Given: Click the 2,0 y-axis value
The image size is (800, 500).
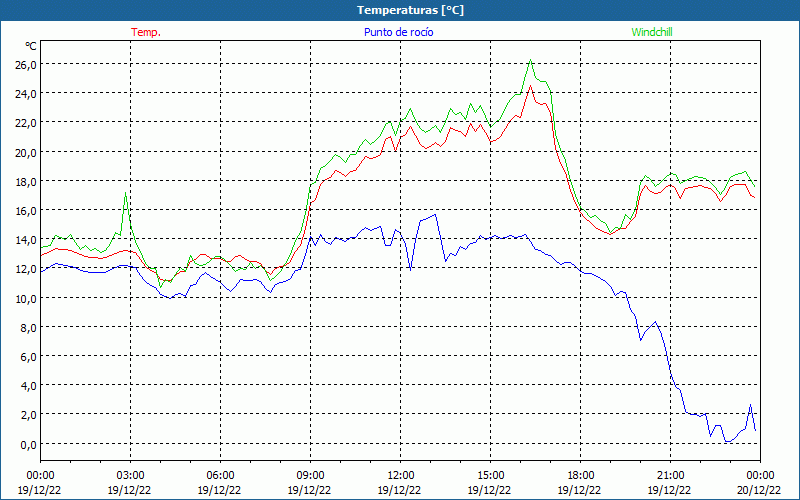Looking at the screenshot, I should [28, 415].
